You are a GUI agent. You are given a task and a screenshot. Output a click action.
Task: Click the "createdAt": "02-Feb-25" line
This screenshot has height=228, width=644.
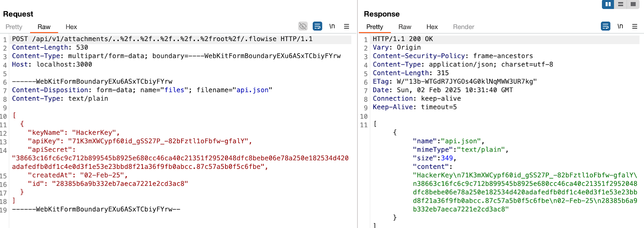(x=78, y=175)
